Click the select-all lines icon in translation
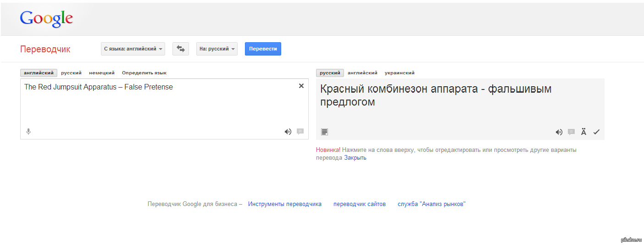 coord(325,132)
